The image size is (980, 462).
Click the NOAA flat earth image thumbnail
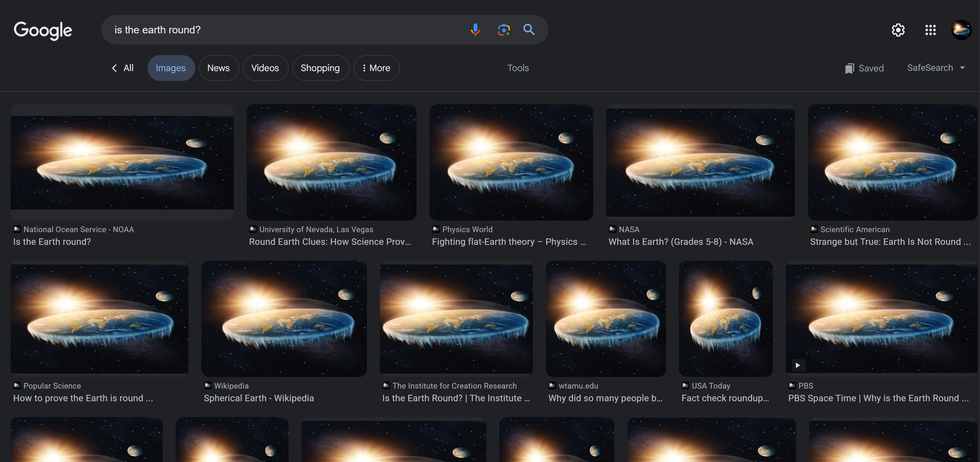pyautogui.click(x=122, y=162)
